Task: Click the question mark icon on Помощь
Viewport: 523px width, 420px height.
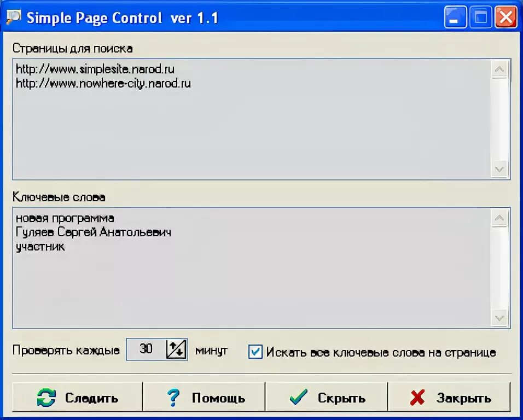Action: pyautogui.click(x=174, y=398)
